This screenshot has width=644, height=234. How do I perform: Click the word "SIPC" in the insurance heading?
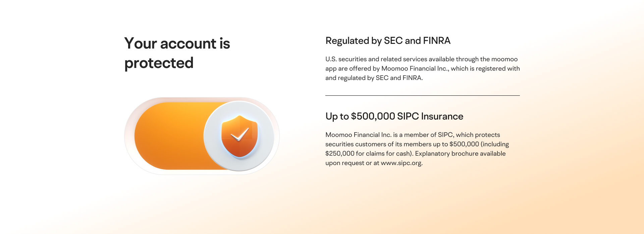(408, 116)
